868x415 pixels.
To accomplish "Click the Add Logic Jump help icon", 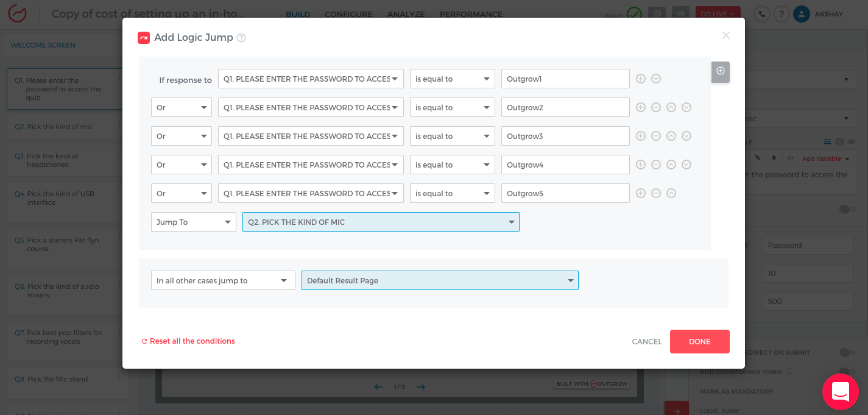I will point(241,38).
